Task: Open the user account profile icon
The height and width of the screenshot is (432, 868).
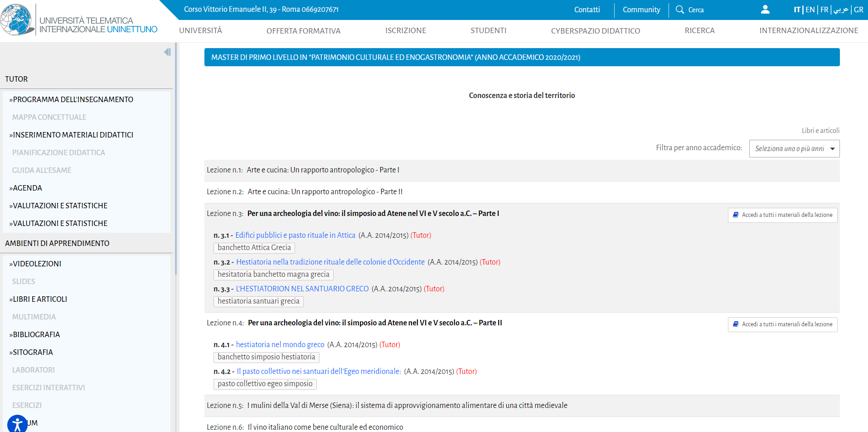Action: pos(765,10)
